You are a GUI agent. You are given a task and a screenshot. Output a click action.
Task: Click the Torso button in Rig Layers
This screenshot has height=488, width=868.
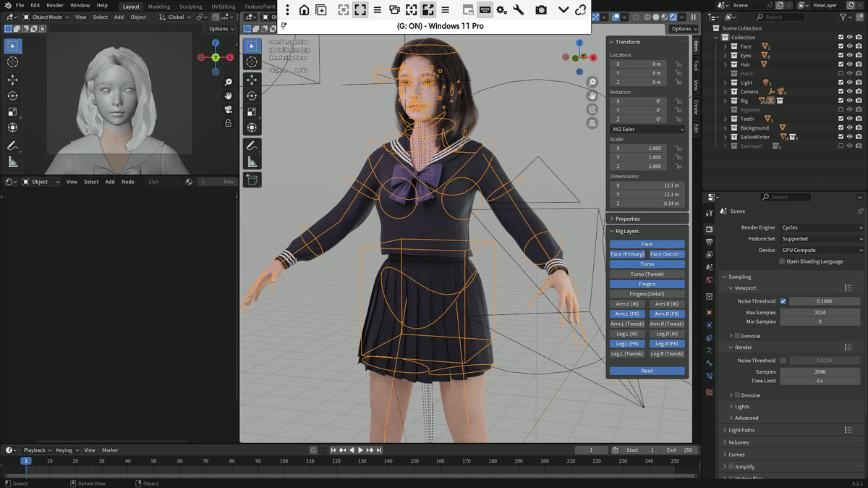pyautogui.click(x=647, y=264)
